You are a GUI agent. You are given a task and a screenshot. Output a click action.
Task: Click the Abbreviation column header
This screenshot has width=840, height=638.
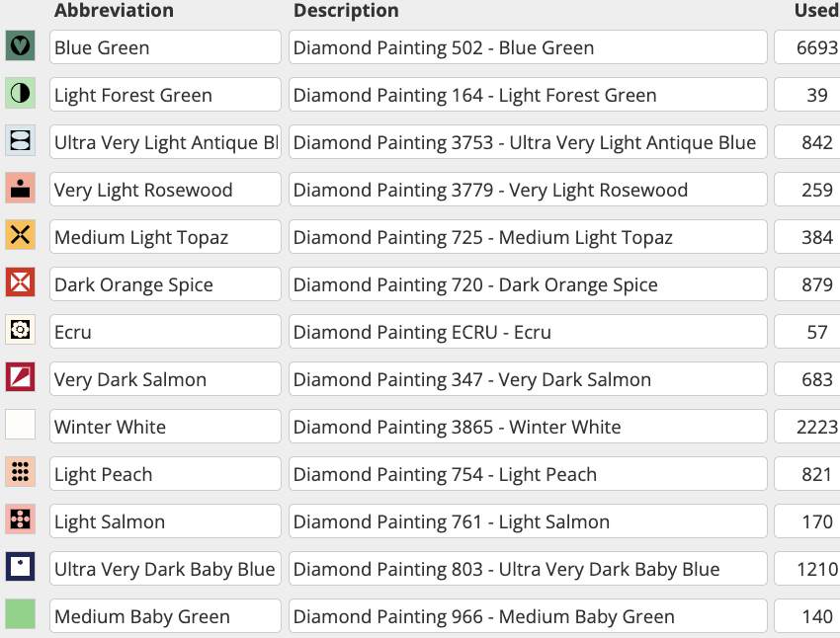(x=114, y=11)
